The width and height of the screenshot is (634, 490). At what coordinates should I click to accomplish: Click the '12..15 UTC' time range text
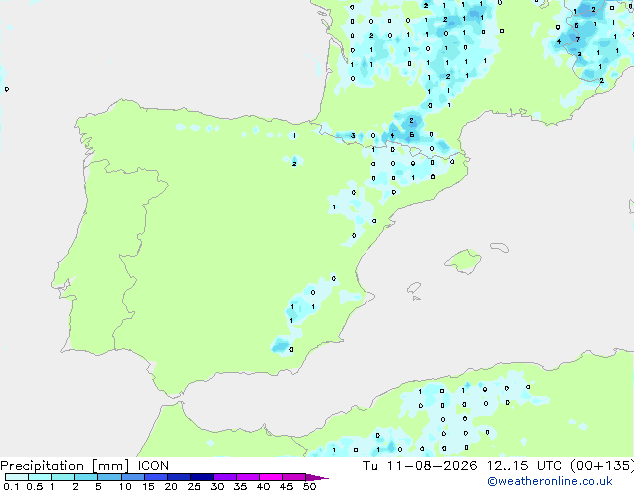[525, 466]
